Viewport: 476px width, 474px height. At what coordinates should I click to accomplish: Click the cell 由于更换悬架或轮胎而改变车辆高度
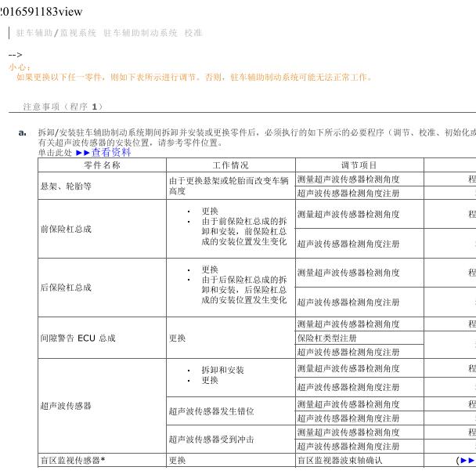tap(231, 186)
